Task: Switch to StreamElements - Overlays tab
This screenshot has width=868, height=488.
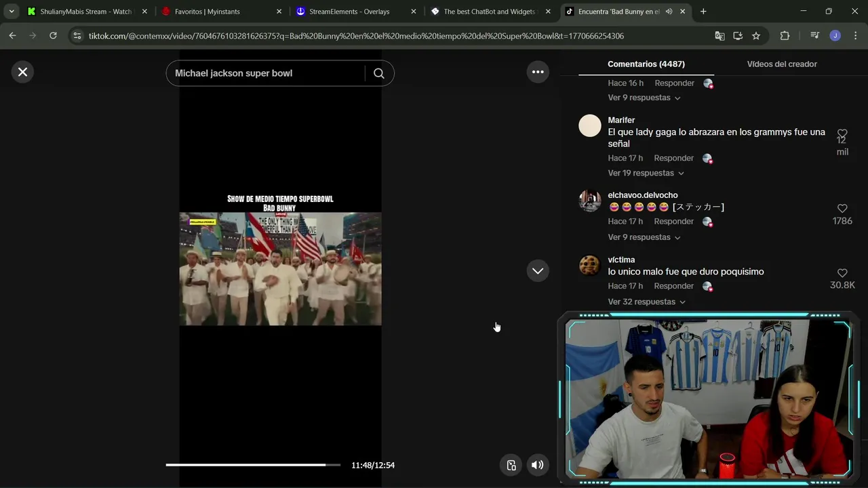Action: 356,12
